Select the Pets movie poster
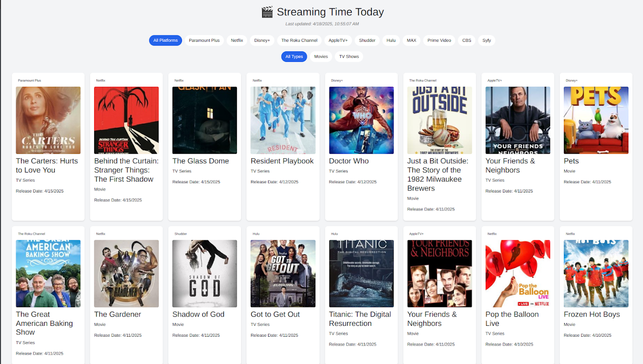Image resolution: width=643 pixels, height=364 pixels. pos(596,121)
